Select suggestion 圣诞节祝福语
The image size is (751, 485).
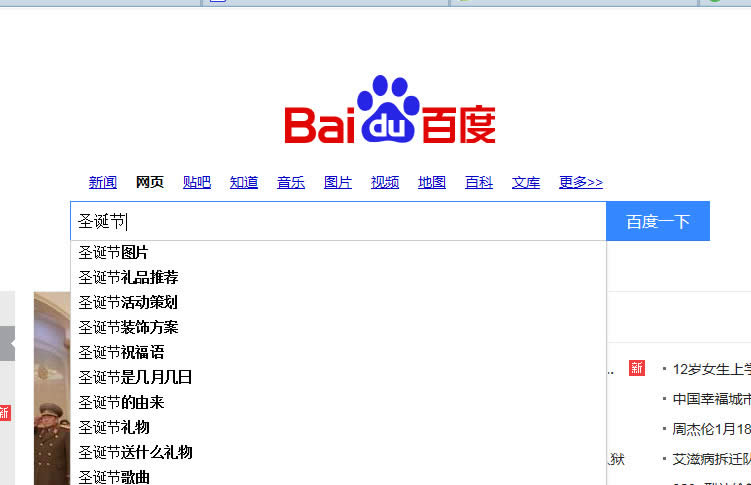(x=121, y=352)
